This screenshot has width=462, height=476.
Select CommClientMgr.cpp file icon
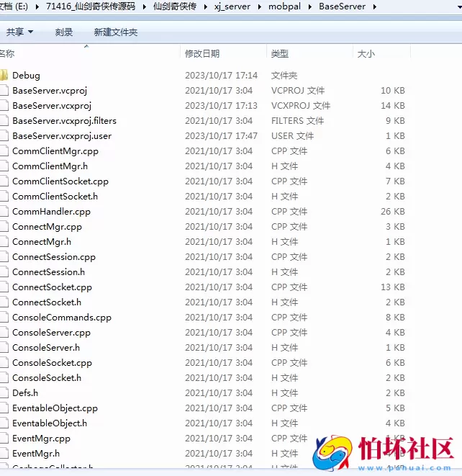tap(4, 151)
